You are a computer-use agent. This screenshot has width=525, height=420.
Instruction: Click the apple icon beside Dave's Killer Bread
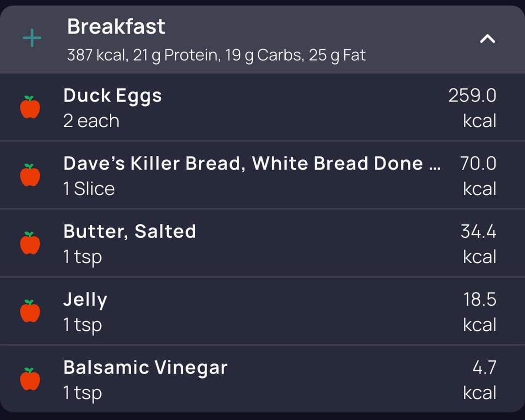tap(30, 175)
